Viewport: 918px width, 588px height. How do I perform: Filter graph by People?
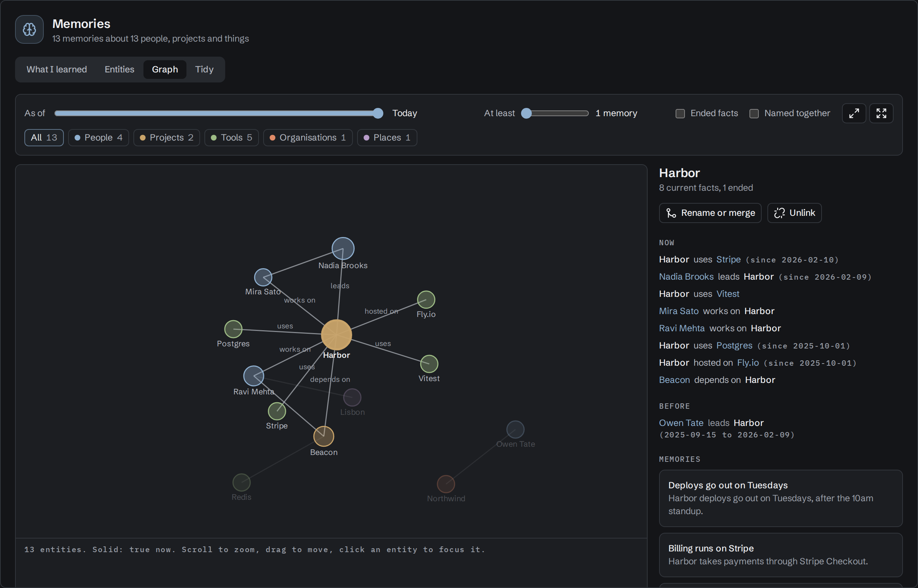click(99, 137)
